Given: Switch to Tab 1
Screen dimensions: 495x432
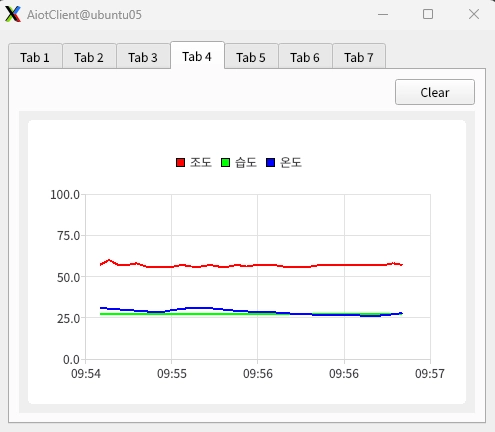Looking at the screenshot, I should pos(35,56).
